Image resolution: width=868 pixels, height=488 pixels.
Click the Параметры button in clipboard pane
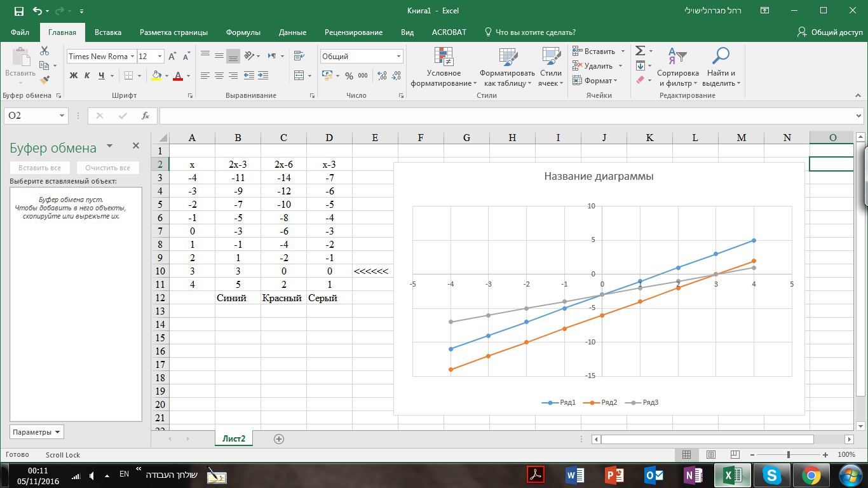[36, 432]
